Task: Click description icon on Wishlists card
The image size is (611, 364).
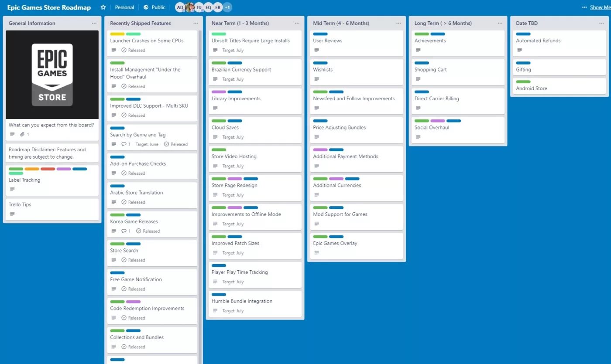Action: tap(316, 79)
